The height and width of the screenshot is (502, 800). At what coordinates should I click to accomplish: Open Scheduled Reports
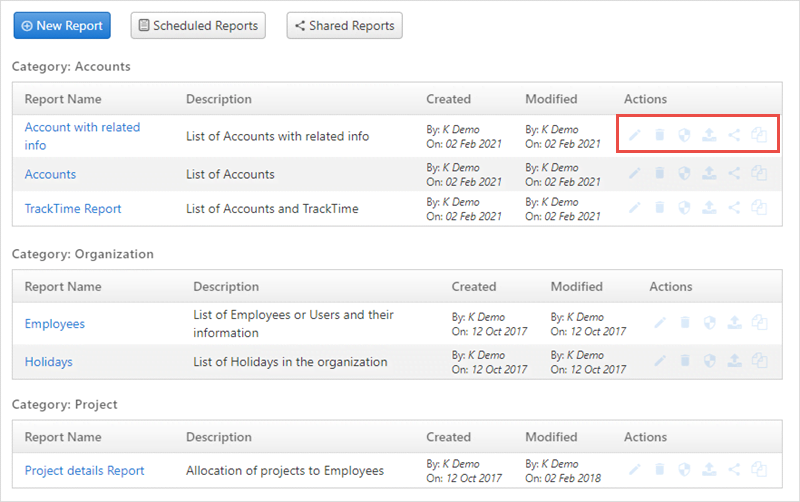tap(198, 26)
